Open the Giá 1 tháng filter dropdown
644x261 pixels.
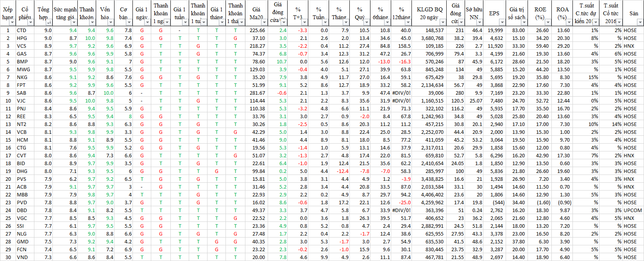coord(222,22)
